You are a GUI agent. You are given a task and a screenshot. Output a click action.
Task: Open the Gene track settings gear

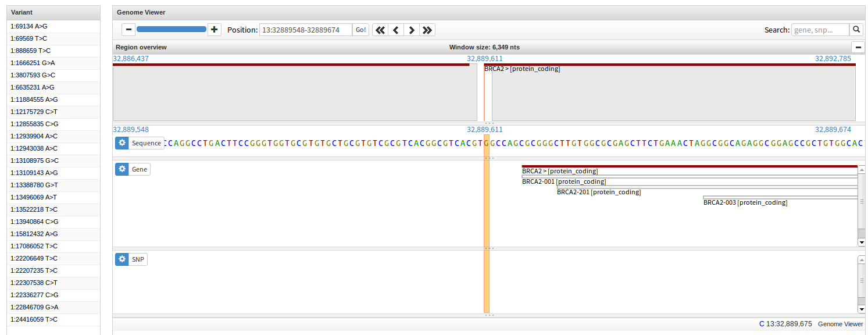[x=122, y=169]
